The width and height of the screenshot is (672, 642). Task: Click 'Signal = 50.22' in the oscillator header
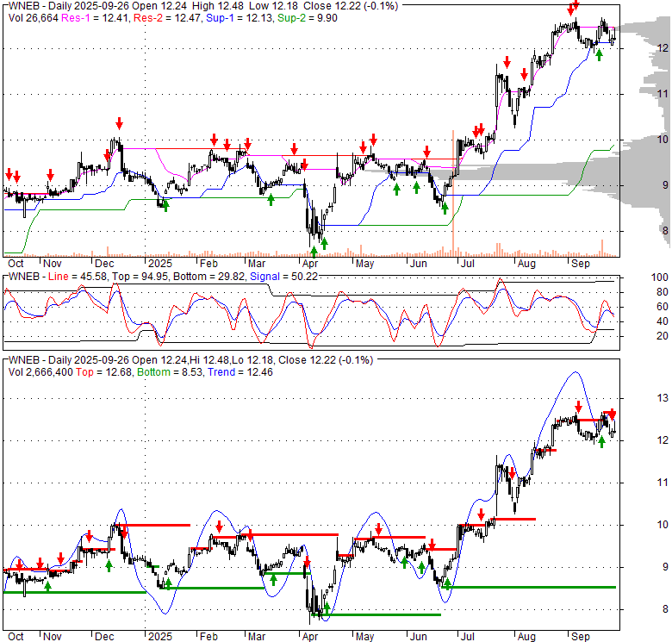[283, 277]
